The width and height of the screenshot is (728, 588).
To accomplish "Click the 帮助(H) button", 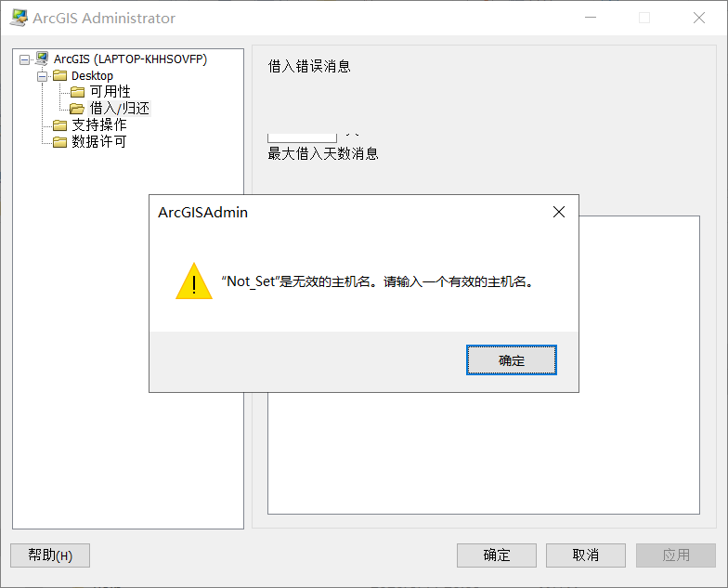I will (x=50, y=555).
